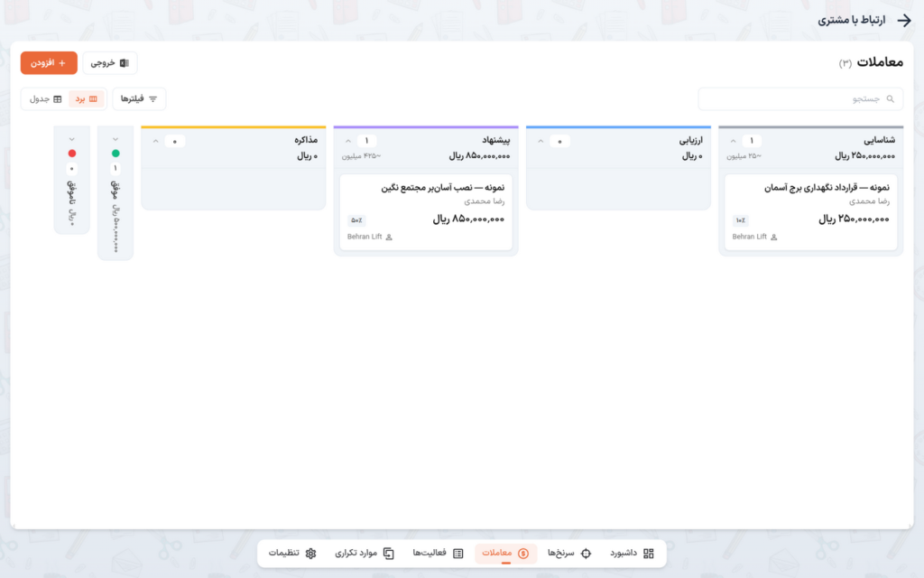Screen dimensions: 924x578
Task: Click the red dot on ناموفق column
Action: [72, 154]
